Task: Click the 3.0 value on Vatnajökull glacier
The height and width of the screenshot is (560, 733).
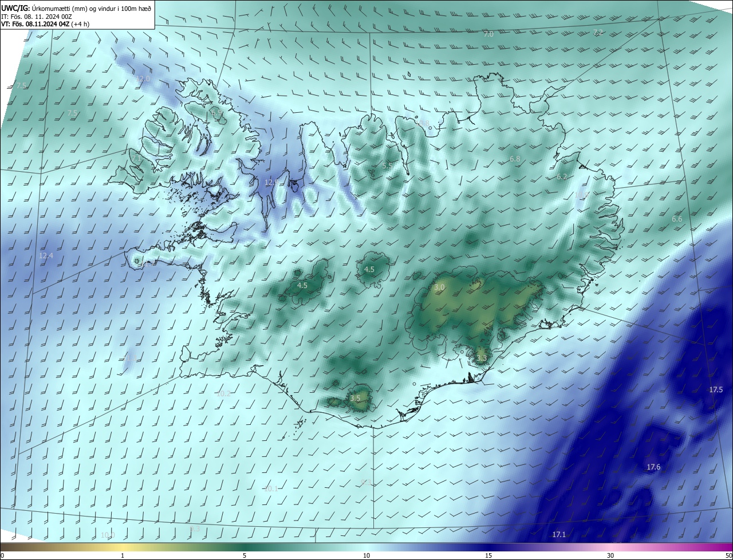Action: (440, 287)
